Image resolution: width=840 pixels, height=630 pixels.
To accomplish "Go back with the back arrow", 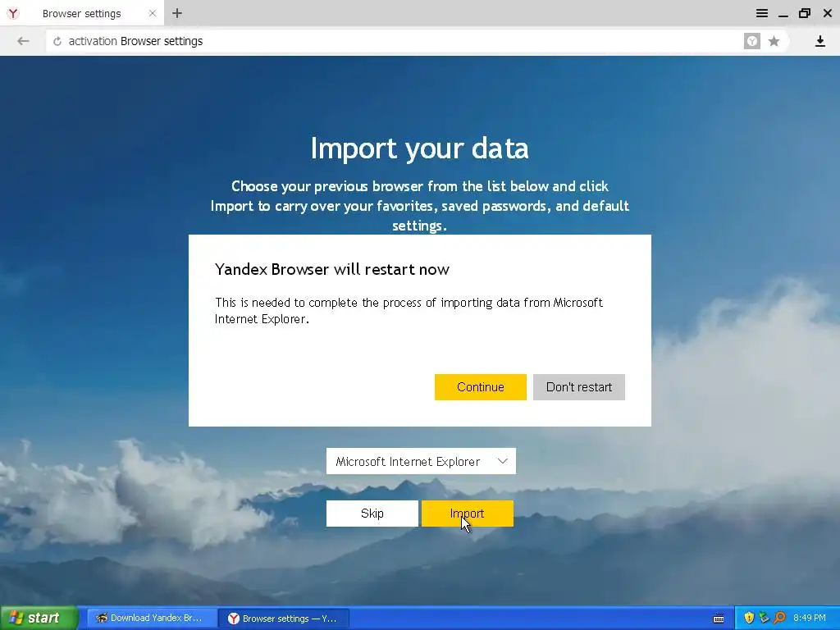I will pyautogui.click(x=22, y=41).
